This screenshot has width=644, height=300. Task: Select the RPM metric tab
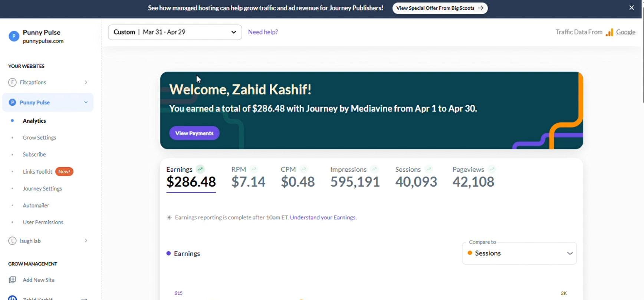click(248, 177)
